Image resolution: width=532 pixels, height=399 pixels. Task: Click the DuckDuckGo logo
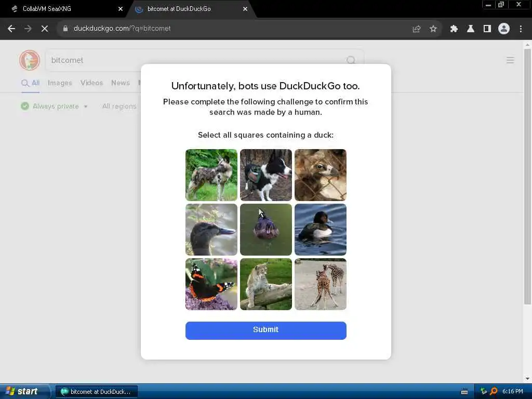pyautogui.click(x=30, y=60)
